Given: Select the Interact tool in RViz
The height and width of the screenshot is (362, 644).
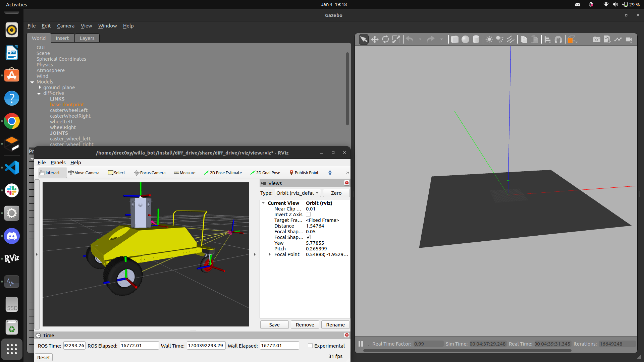Looking at the screenshot, I should 50,172.
